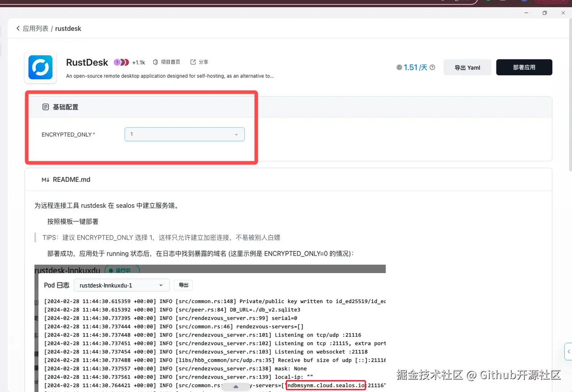
Task: Click the rustdesk breadcrumb text
Action: (x=68, y=28)
